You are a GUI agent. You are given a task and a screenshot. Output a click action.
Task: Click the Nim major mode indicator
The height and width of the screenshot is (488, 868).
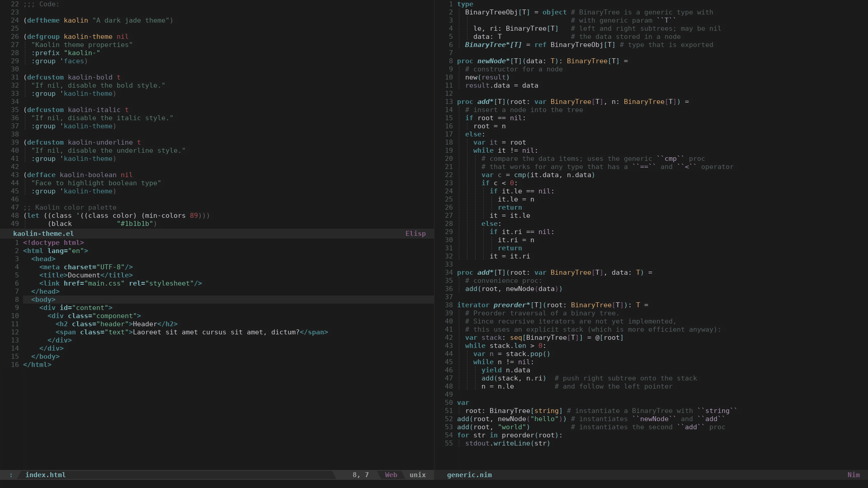(854, 475)
